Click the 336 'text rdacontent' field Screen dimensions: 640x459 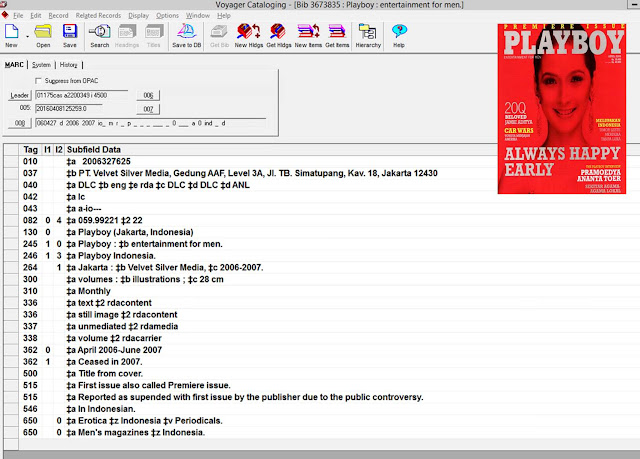[109, 303]
